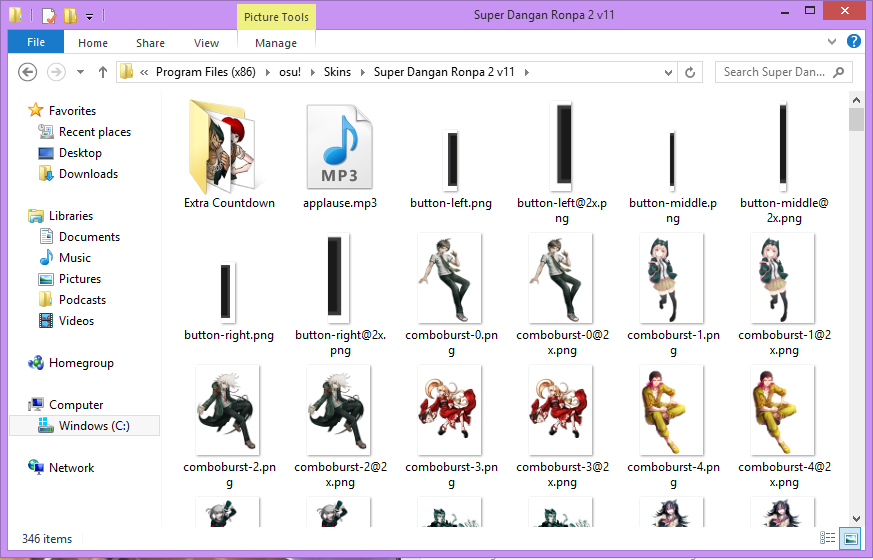Open the File menu
Viewport: 873px width, 560px height.
[36, 42]
